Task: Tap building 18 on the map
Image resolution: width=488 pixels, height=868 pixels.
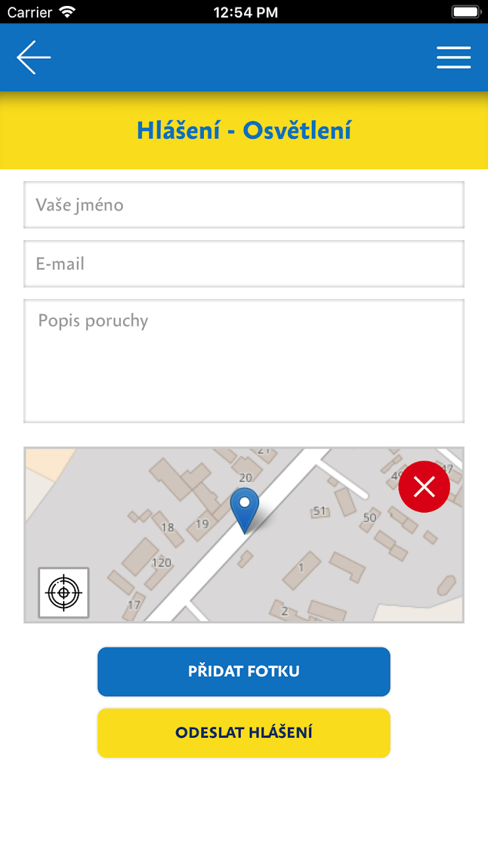Action: [168, 527]
